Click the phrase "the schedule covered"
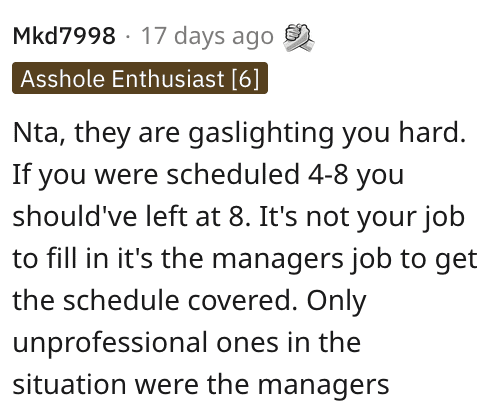This screenshot has width=488, height=410. click(x=155, y=300)
